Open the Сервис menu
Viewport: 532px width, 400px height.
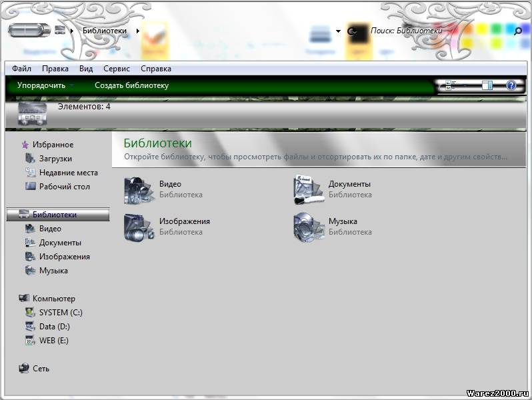(x=117, y=69)
